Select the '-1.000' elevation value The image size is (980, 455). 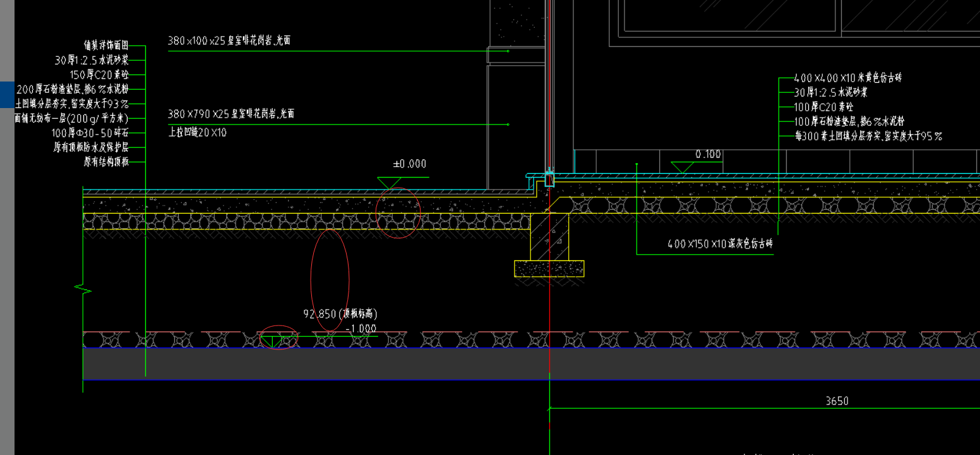coord(361,329)
